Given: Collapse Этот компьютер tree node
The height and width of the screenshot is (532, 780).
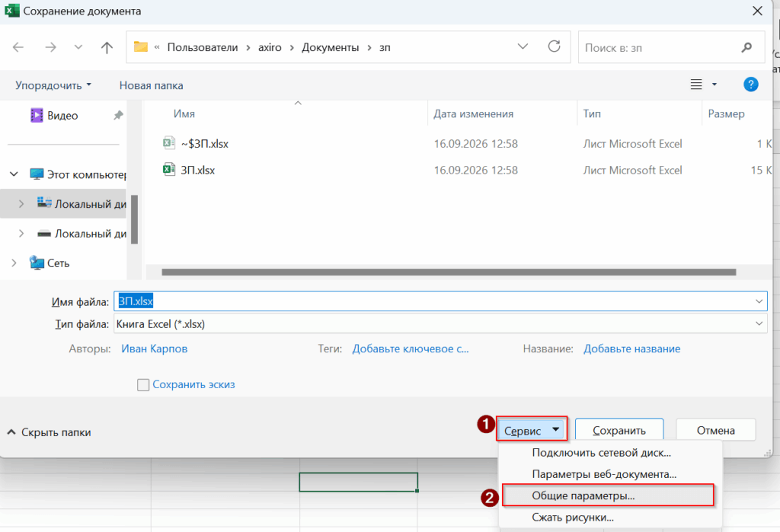Looking at the screenshot, I should coord(14,174).
